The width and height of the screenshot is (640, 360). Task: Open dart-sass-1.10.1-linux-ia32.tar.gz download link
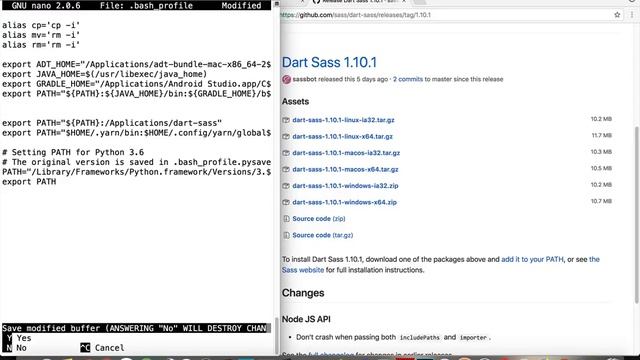click(x=343, y=120)
